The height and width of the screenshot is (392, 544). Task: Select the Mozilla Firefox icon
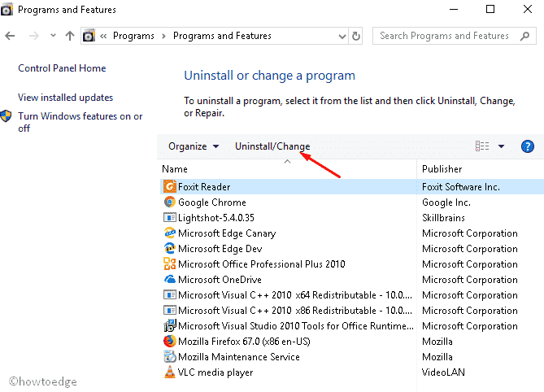170,341
